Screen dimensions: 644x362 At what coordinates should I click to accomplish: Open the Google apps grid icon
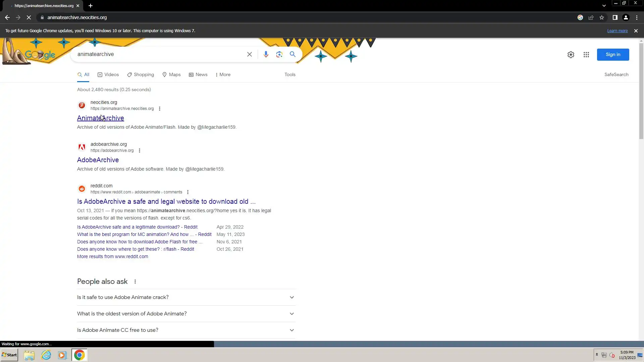tap(586, 55)
